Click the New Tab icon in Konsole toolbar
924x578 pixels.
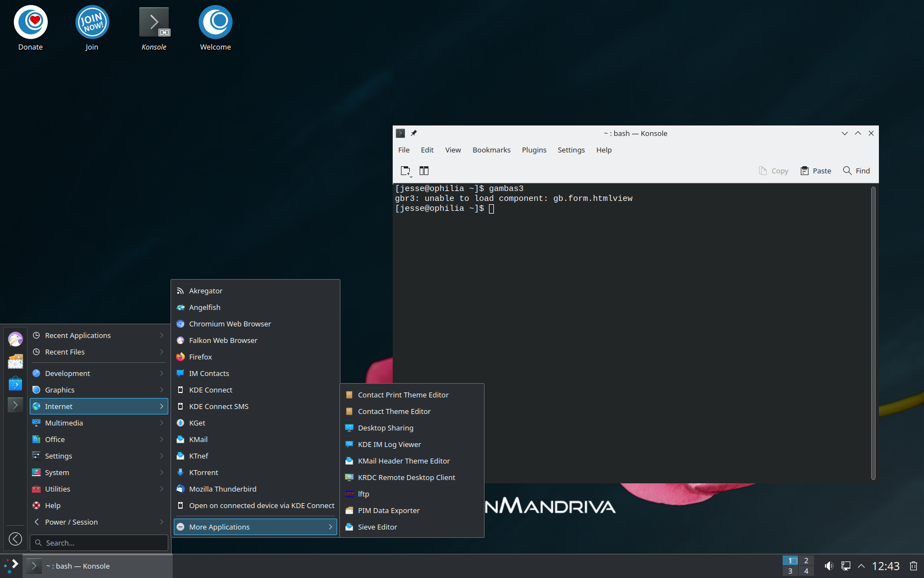[x=406, y=171]
